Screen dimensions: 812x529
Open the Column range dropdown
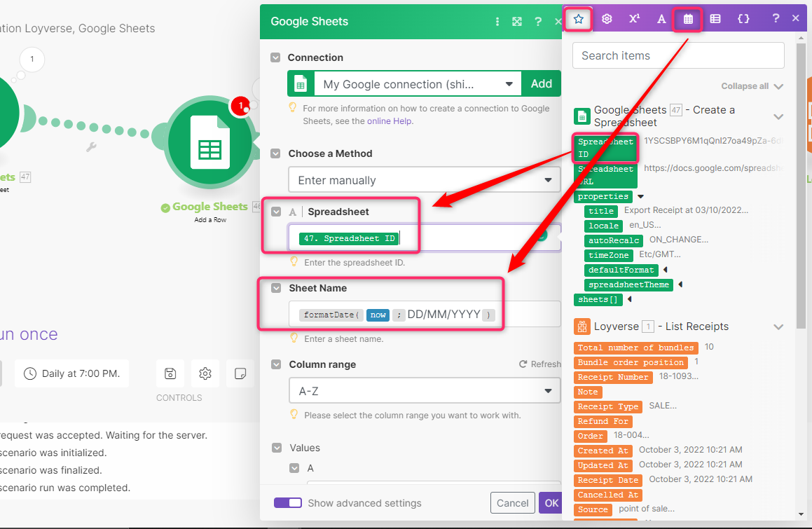[x=424, y=391]
